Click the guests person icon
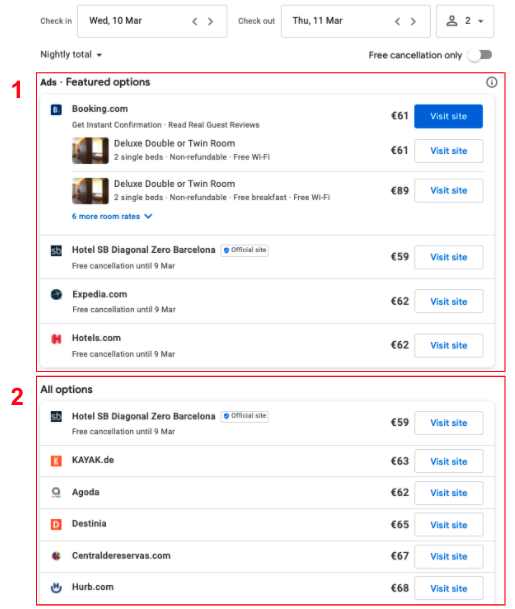 [x=451, y=21]
